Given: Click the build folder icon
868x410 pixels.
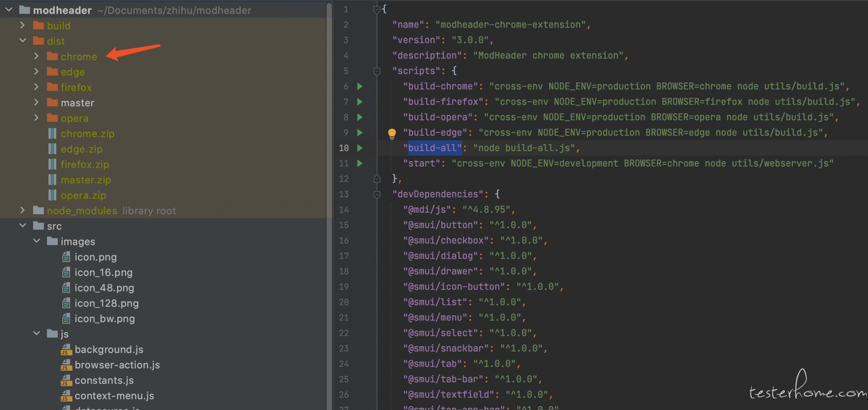Looking at the screenshot, I should coord(38,25).
